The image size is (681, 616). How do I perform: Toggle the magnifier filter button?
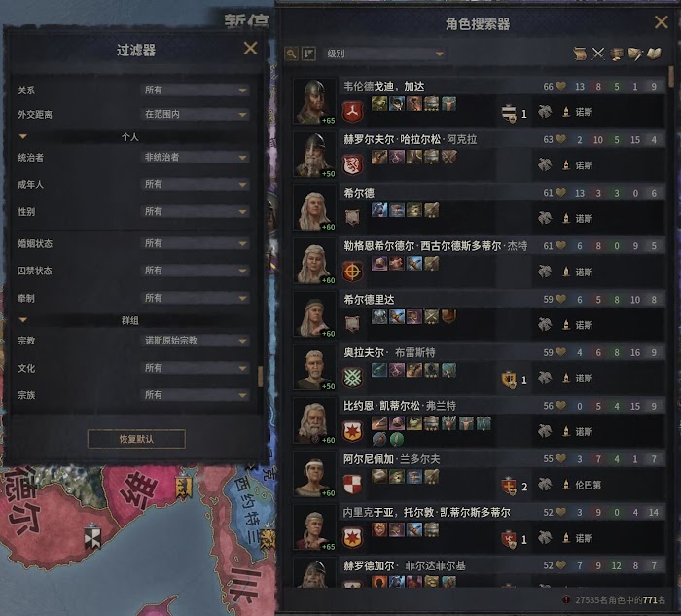point(291,54)
